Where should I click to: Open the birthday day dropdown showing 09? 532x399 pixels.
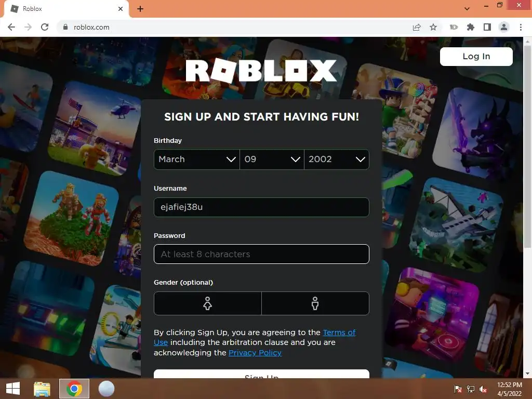(272, 159)
